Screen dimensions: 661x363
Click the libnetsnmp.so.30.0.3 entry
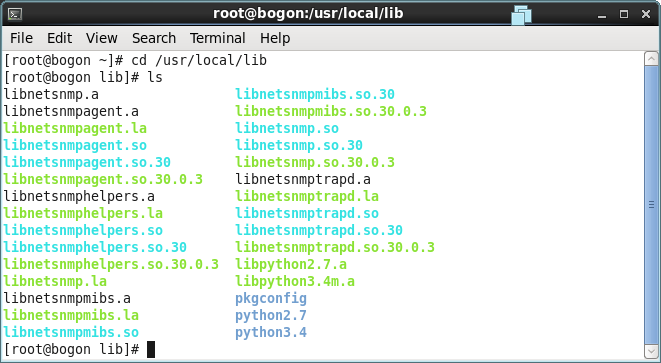coord(315,162)
